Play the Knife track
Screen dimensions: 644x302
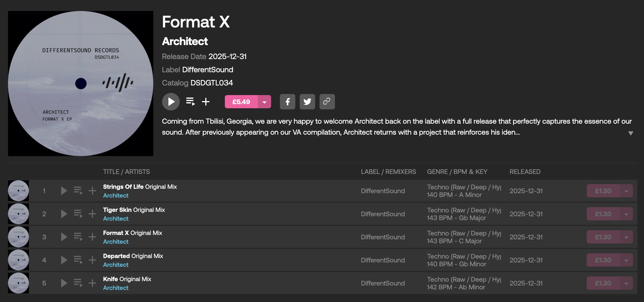(64, 283)
